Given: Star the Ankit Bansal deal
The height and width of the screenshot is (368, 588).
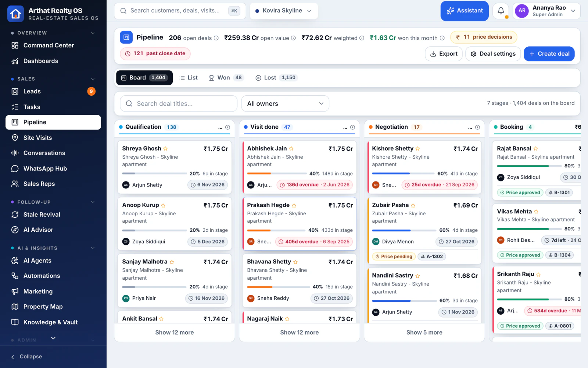Looking at the screenshot, I should click(161, 319).
